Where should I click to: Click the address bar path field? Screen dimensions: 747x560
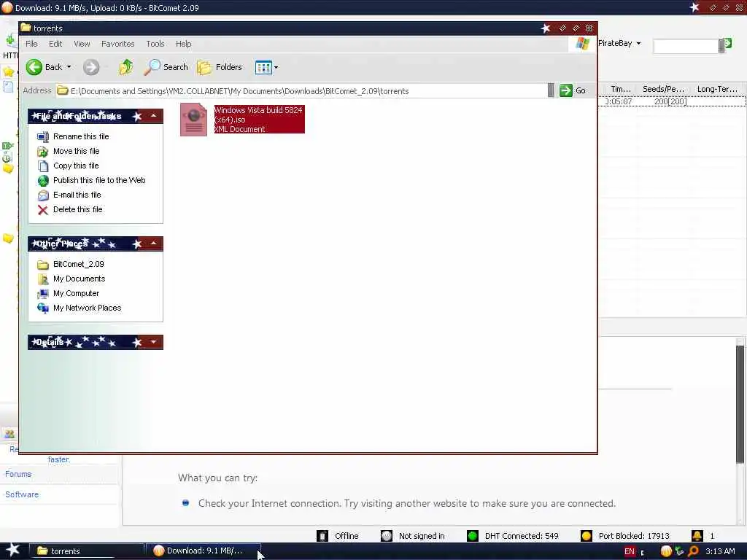click(x=301, y=91)
